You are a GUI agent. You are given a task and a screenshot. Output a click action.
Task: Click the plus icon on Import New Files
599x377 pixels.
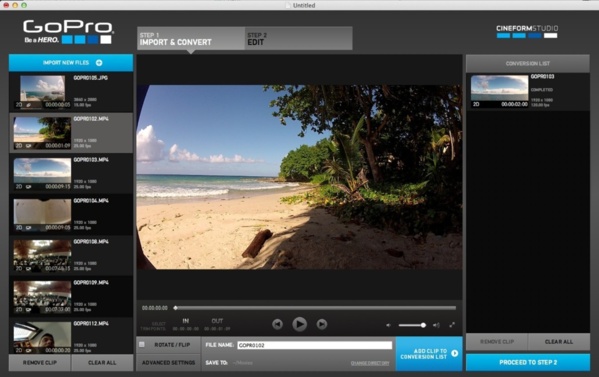(x=99, y=63)
